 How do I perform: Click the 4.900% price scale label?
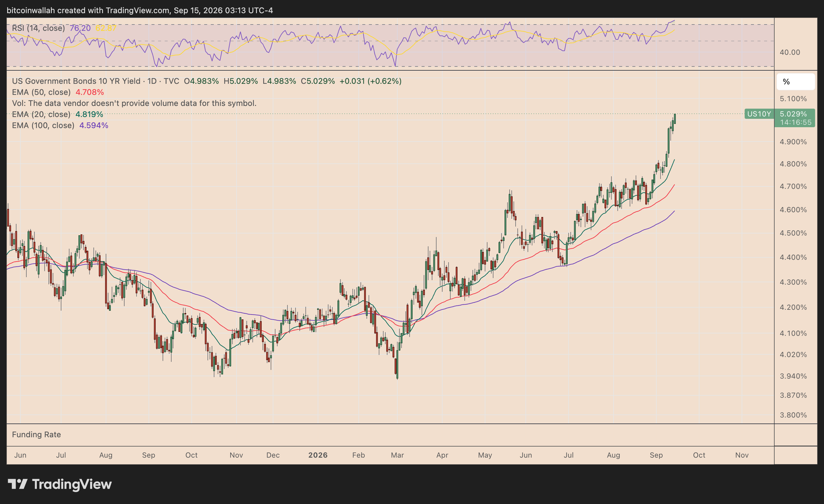coord(793,142)
